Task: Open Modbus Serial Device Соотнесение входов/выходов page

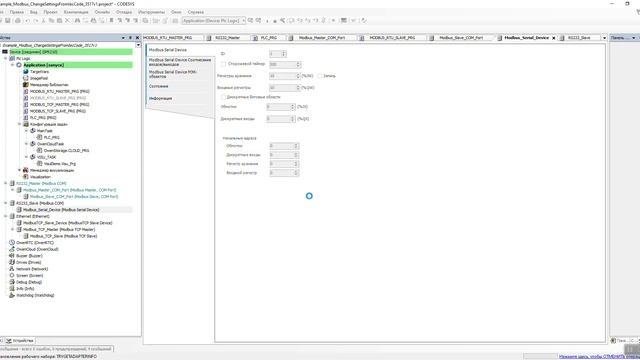Action: point(180,62)
